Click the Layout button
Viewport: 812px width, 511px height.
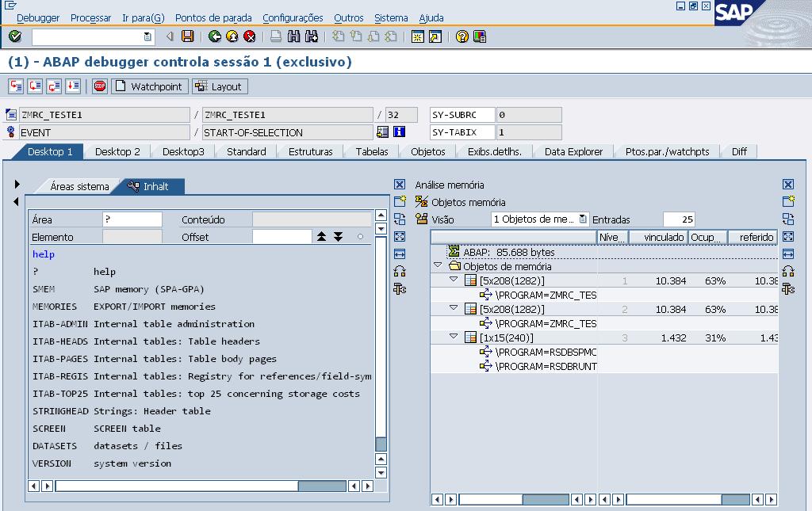tap(219, 86)
